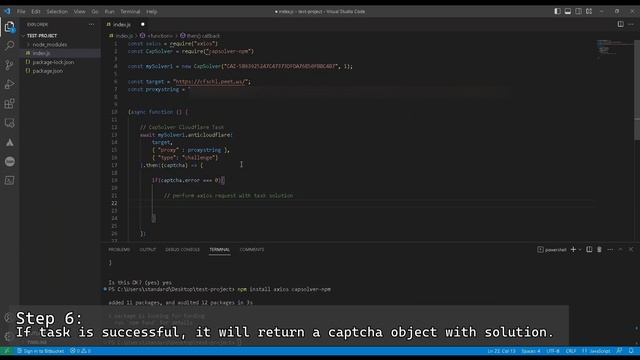Click the Split Editor Right icon
640x360 pixels.
620,24
